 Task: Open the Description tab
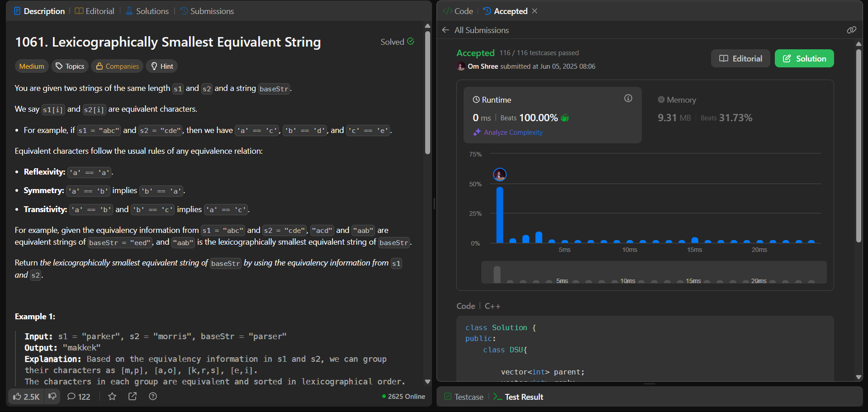39,11
